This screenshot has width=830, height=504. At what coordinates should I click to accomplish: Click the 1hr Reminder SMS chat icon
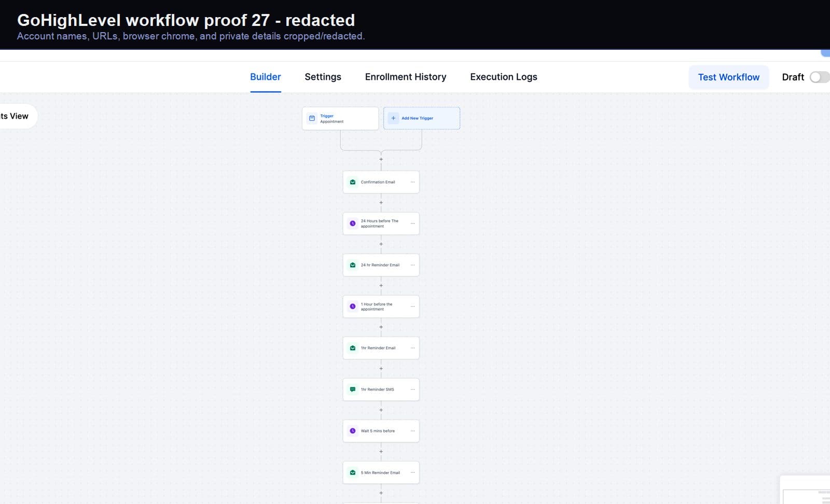tap(353, 389)
